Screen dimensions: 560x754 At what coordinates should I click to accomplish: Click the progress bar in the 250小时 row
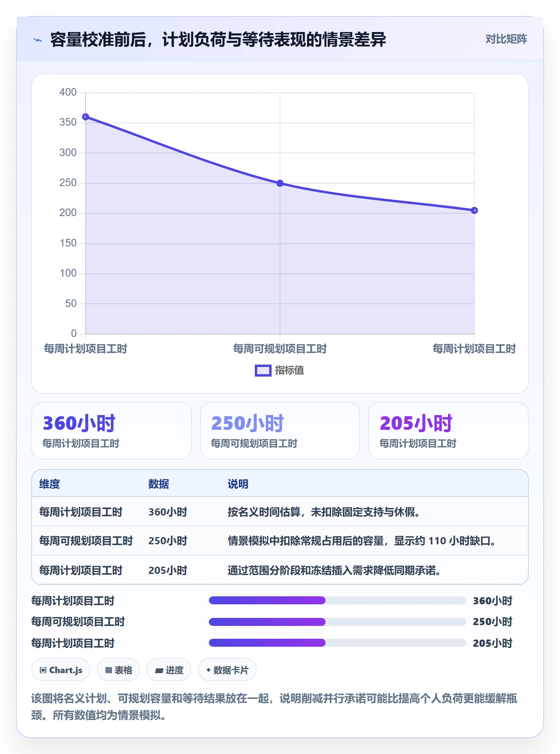(338, 622)
